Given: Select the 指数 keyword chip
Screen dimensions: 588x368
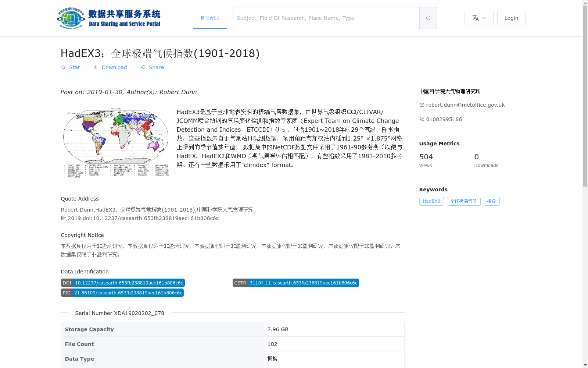Looking at the screenshot, I should click(x=491, y=201).
